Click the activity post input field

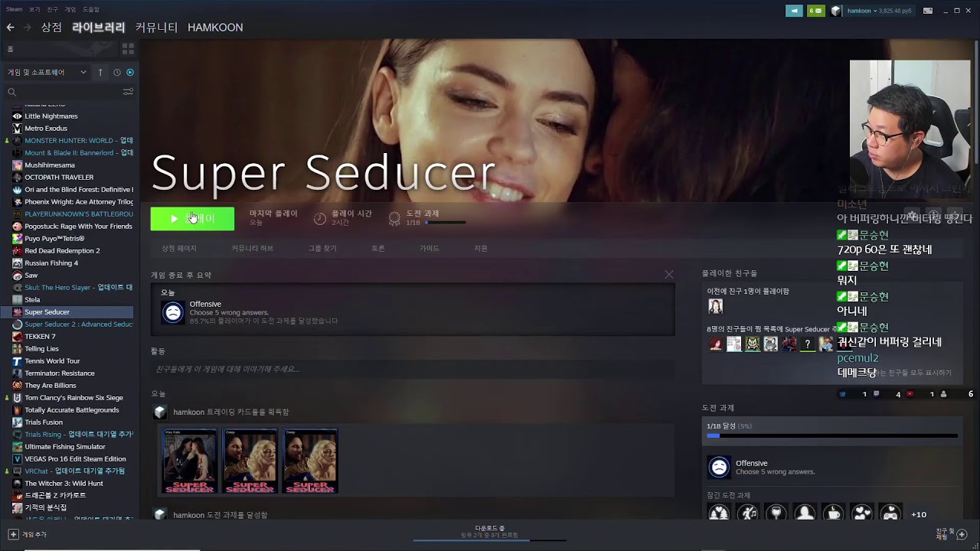click(x=413, y=370)
